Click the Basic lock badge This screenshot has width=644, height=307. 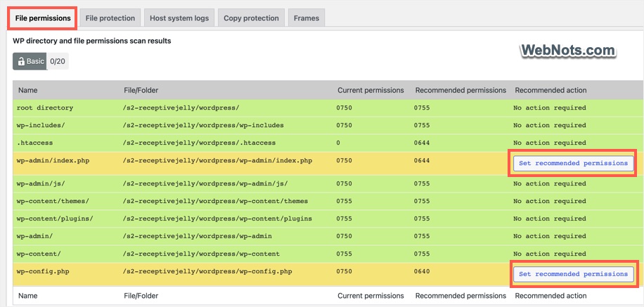30,61
